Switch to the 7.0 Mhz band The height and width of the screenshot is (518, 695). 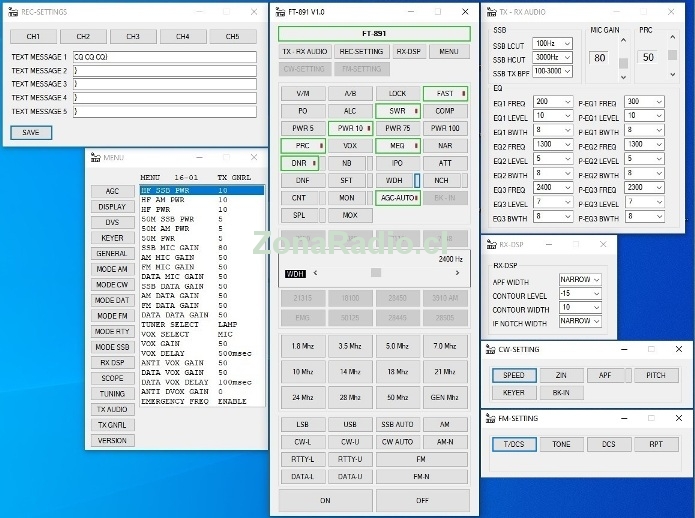(445, 346)
